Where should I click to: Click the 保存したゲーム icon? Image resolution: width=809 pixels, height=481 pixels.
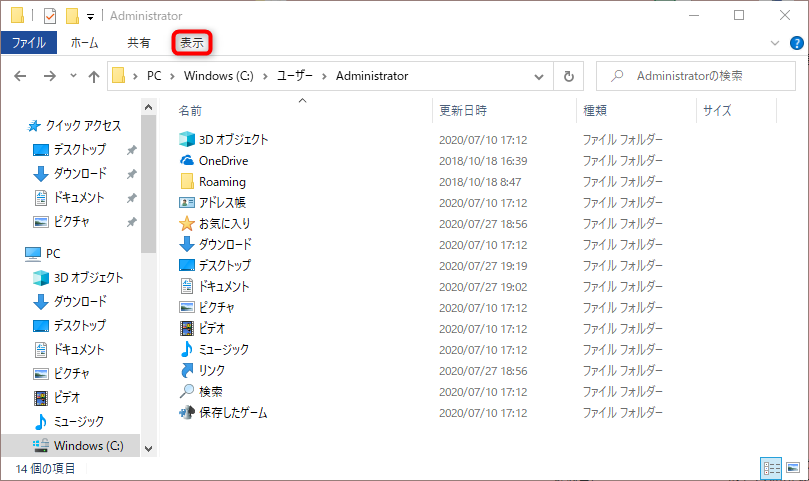tap(187, 412)
